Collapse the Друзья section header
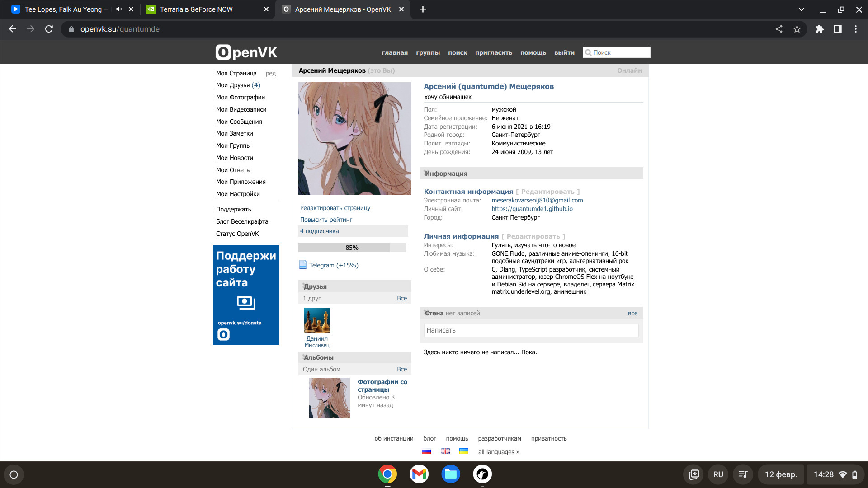 coord(315,286)
